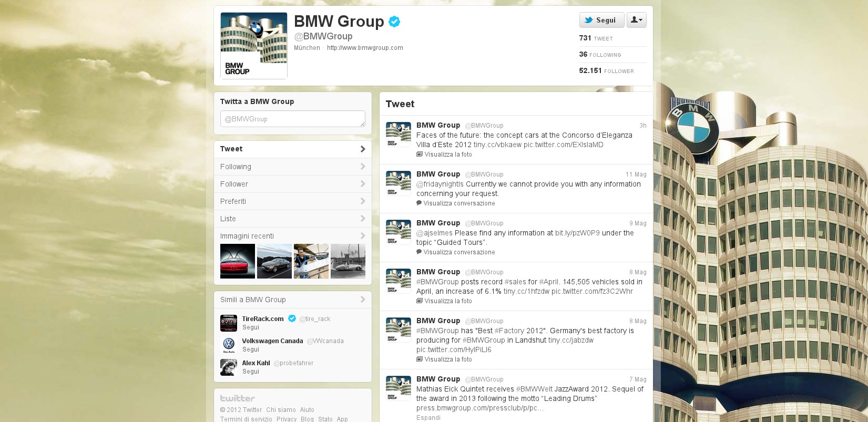The height and width of the screenshot is (422, 868).
Task: Click the verified badge next to BMW Group
Action: pos(394,22)
